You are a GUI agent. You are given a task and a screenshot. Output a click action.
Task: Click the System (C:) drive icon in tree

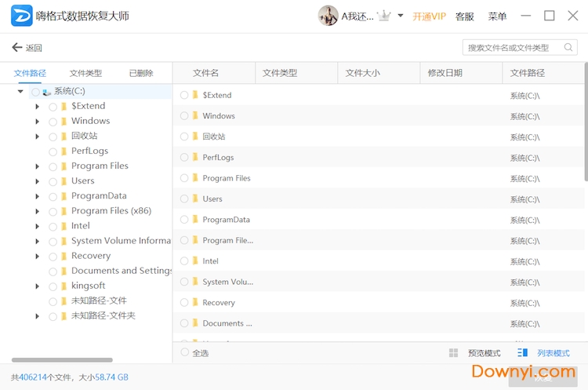pyautogui.click(x=47, y=92)
